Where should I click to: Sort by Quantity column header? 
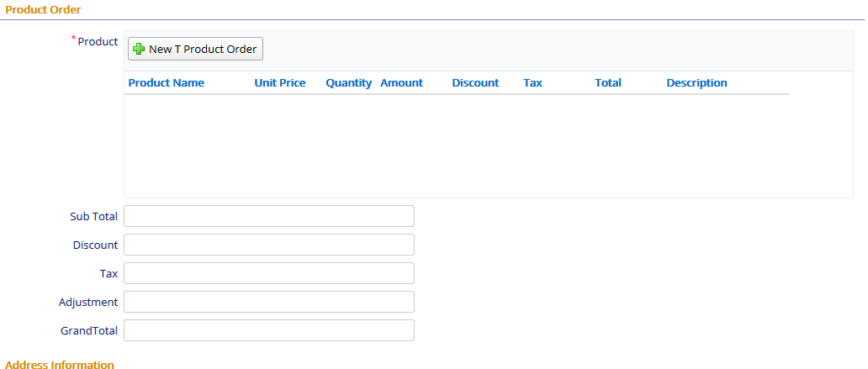coord(349,83)
